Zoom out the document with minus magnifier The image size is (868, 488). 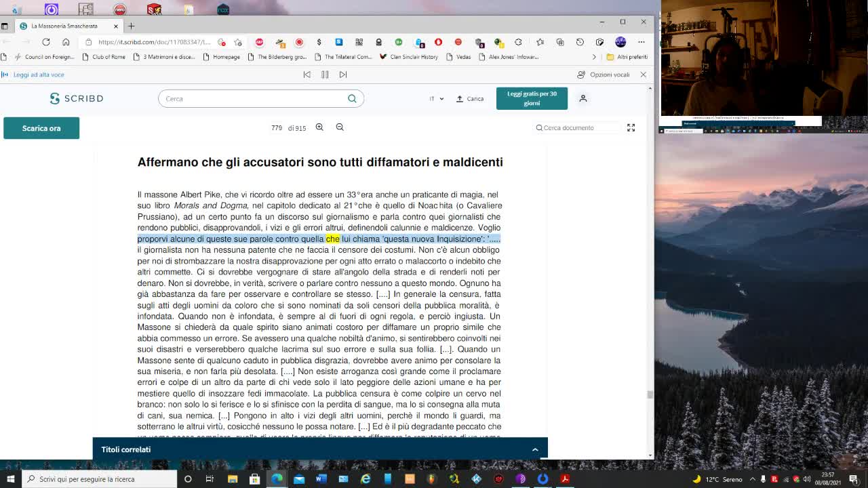pos(340,127)
